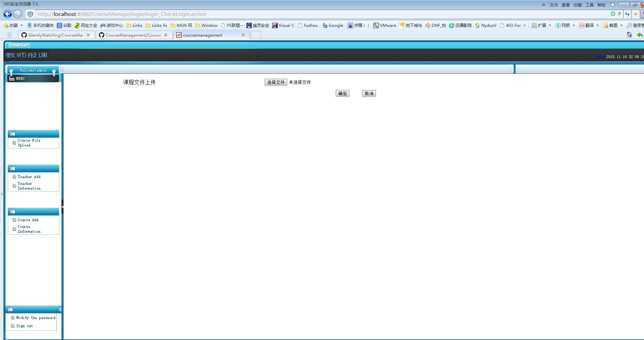Click the green refresh icon in address bar
Image resolution: width=644 pixels, height=340 pixels.
coord(613,14)
